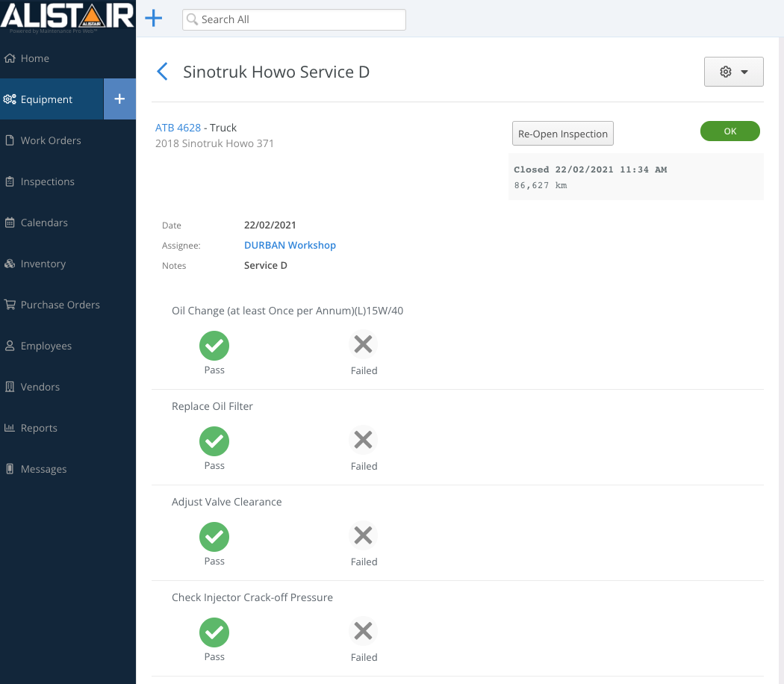Click the Re-Open Inspection button
The image size is (784, 684).
coord(562,134)
